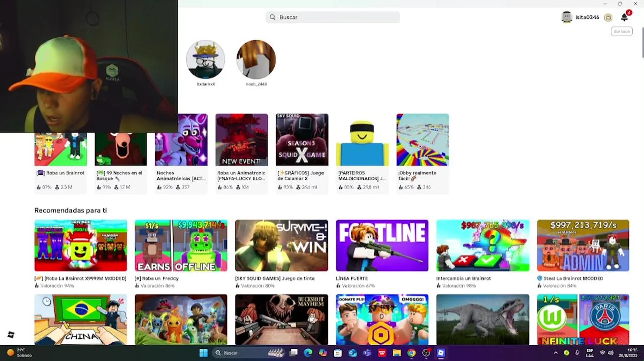Open friend noob_2448 avatar
644x361 pixels.
point(256,60)
